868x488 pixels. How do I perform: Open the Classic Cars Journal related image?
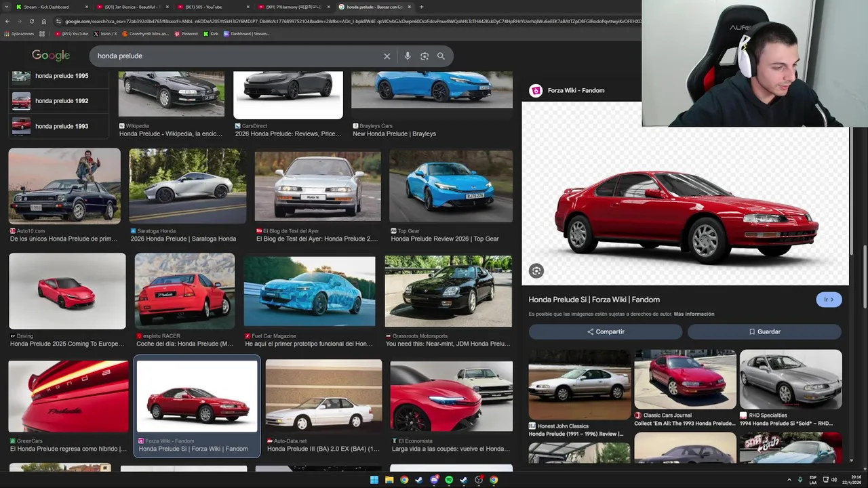click(x=685, y=380)
